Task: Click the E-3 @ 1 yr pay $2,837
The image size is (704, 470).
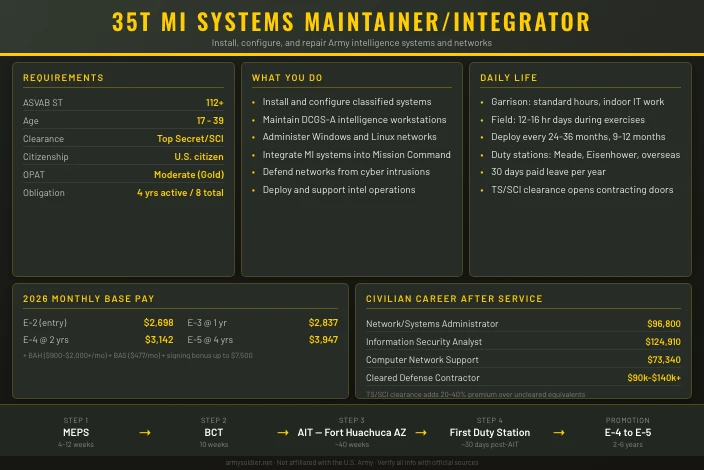Action: pos(323,322)
